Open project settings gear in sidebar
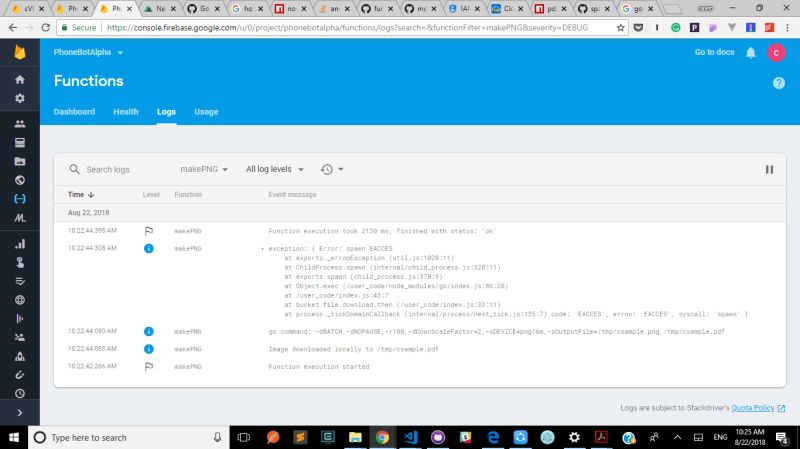This screenshot has width=800, height=449. click(20, 98)
